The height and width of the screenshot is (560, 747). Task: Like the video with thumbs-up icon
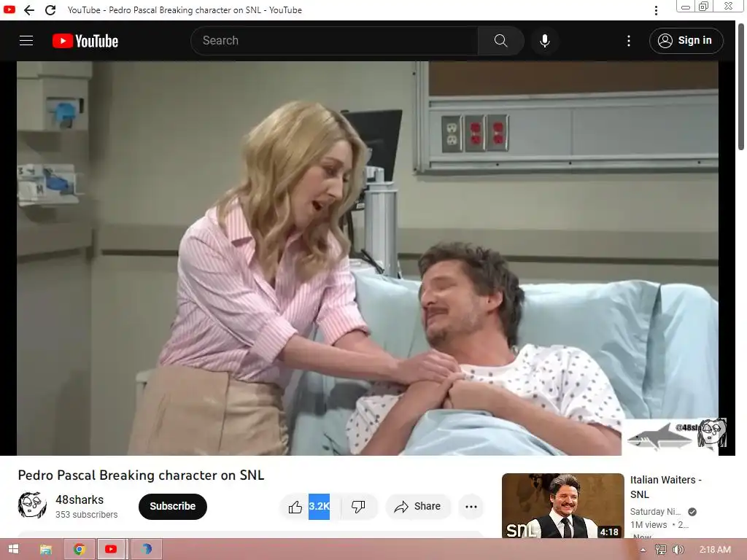click(x=295, y=507)
